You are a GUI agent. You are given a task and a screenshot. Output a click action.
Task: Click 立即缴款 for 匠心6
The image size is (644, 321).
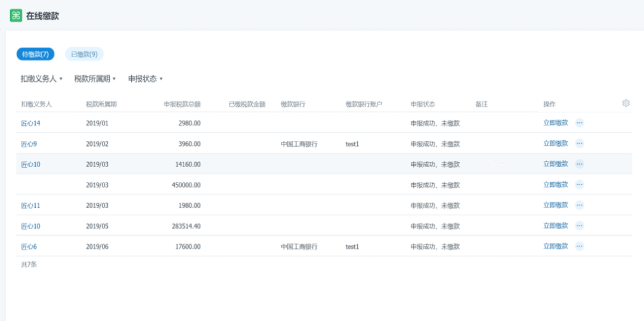pos(555,246)
